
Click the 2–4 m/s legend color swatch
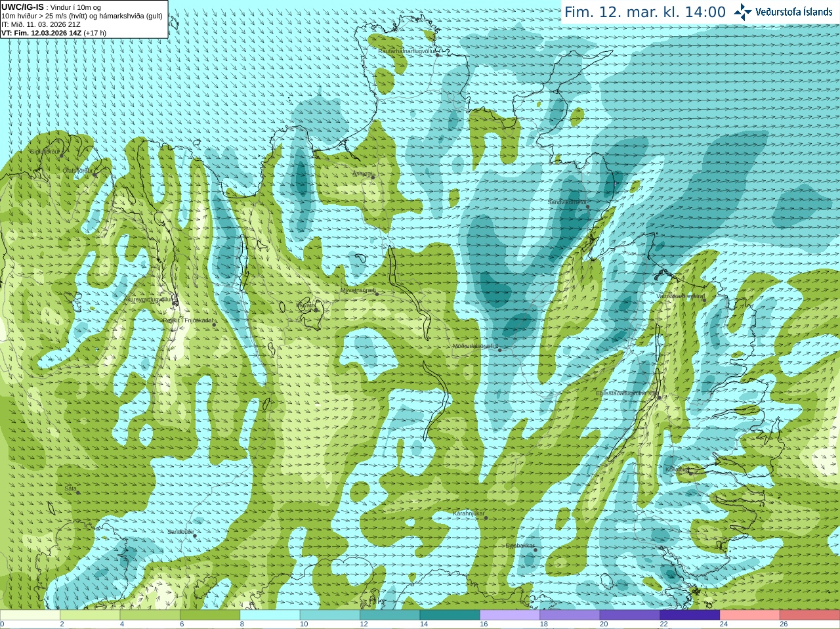[90, 615]
